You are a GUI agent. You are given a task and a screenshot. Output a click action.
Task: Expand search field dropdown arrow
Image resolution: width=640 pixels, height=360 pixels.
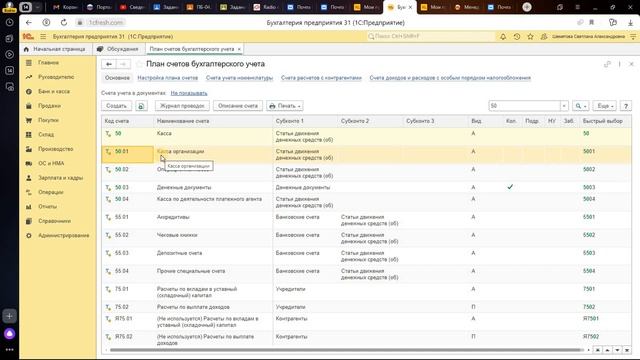564,106
